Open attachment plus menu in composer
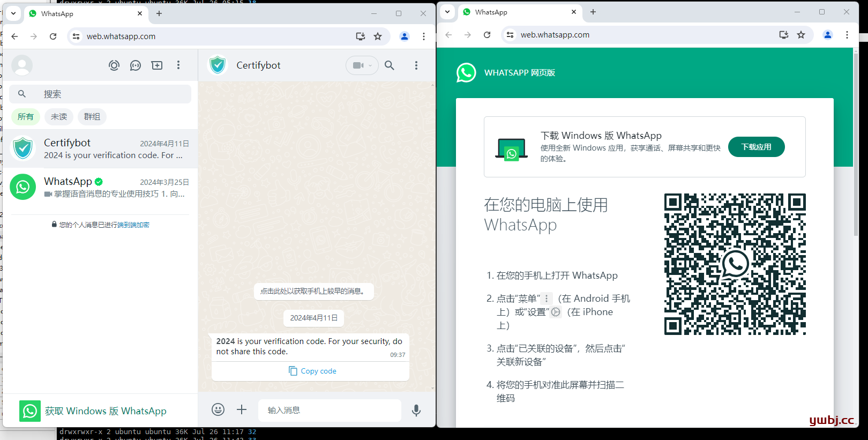868x440 pixels. (x=242, y=409)
